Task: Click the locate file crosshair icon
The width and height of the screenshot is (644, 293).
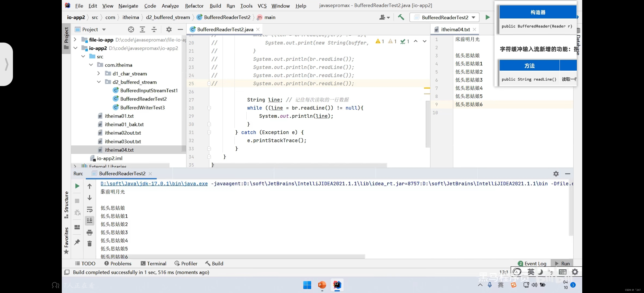Action: pyautogui.click(x=131, y=30)
